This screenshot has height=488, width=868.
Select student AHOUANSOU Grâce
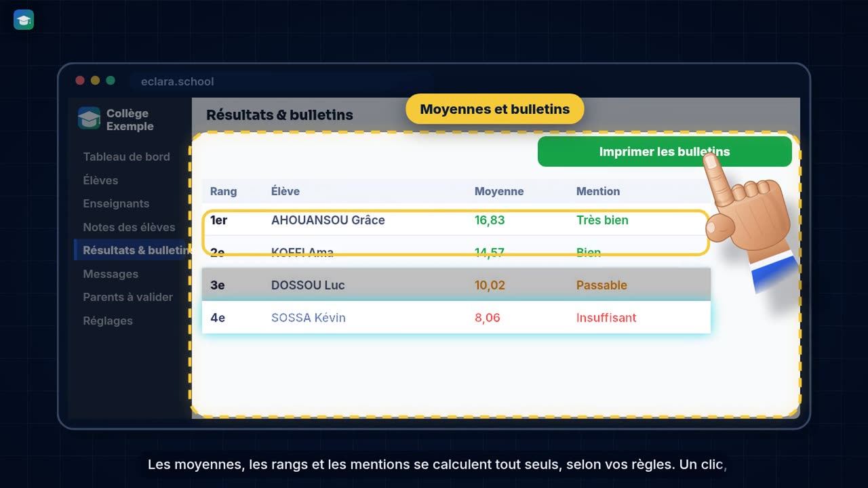[328, 220]
